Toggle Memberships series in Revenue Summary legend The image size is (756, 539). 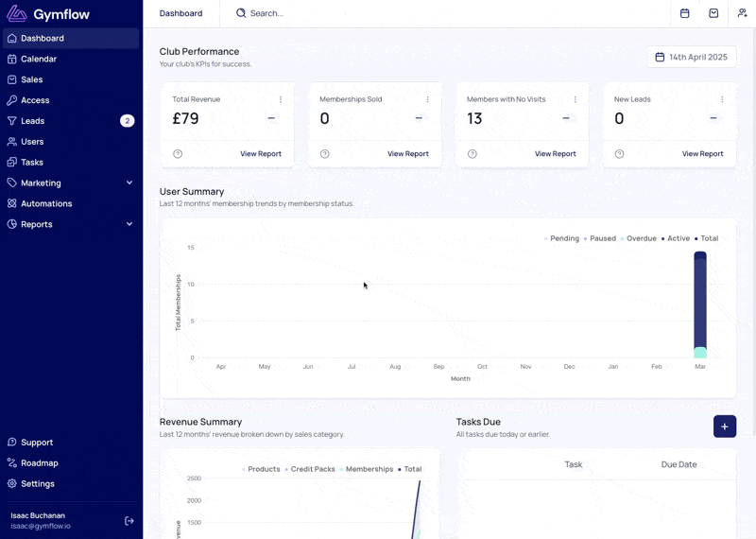[x=367, y=469]
